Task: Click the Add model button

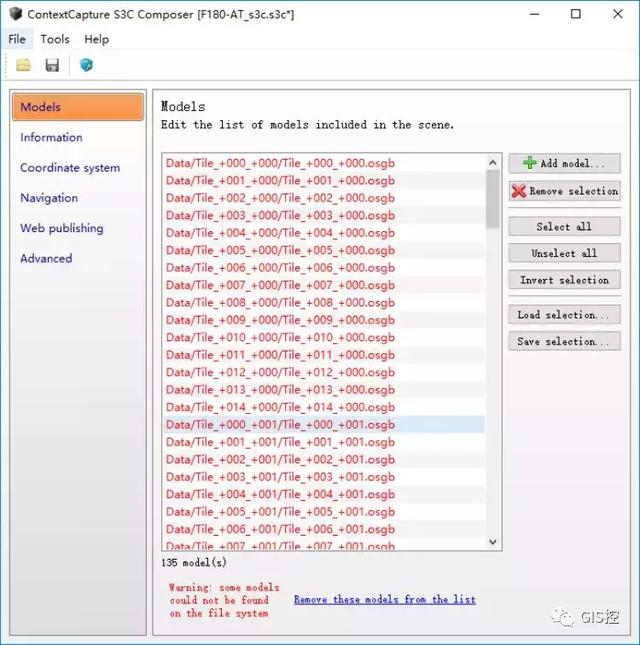Action: click(564, 163)
